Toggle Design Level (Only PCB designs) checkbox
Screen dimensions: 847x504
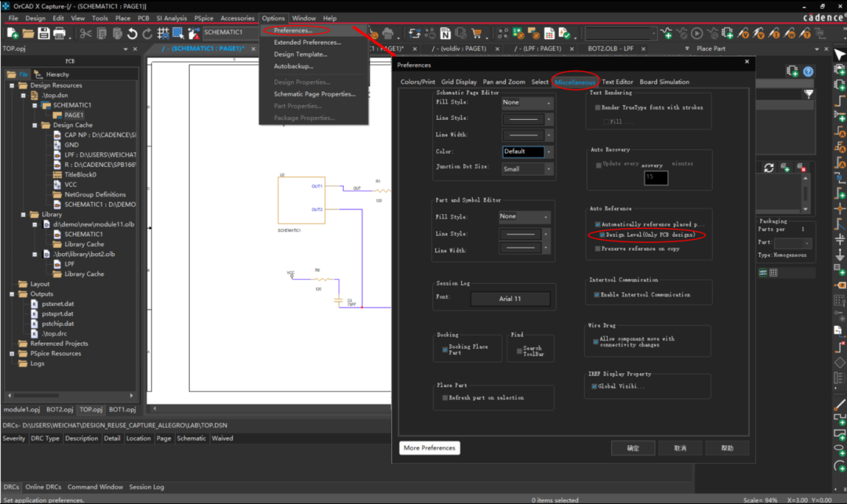[x=602, y=234]
